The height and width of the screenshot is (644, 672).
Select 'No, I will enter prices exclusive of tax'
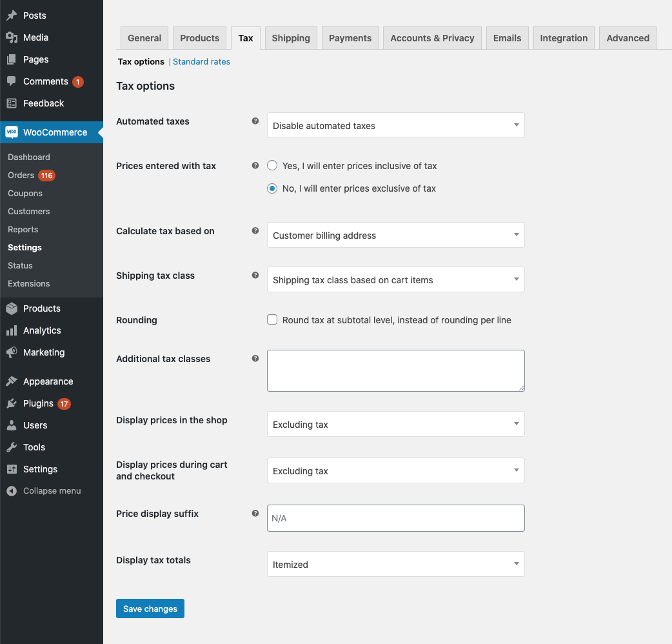coord(272,188)
